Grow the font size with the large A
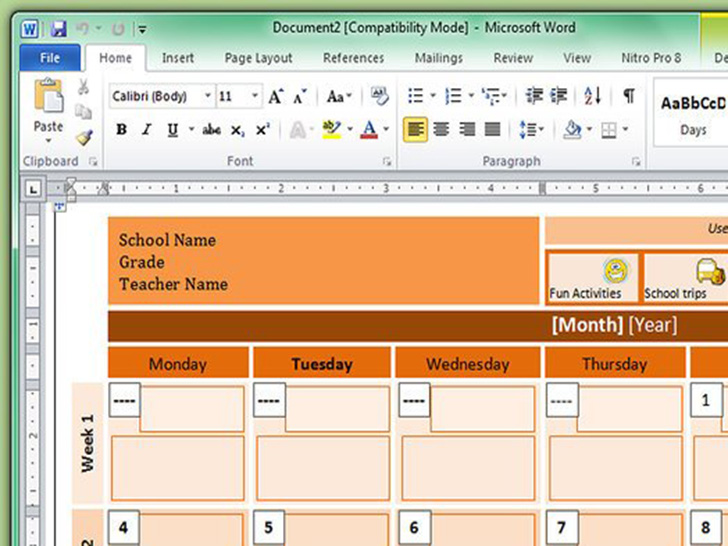This screenshot has width=728, height=546. [x=276, y=96]
